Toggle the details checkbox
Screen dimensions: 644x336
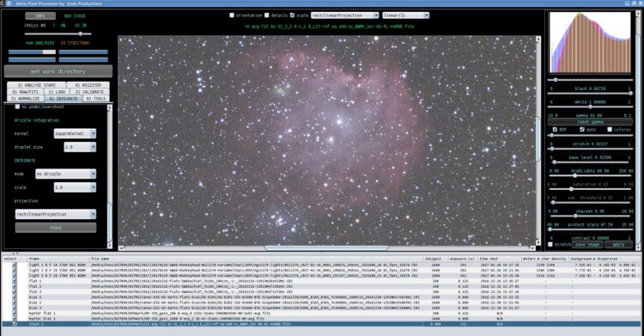click(x=266, y=15)
